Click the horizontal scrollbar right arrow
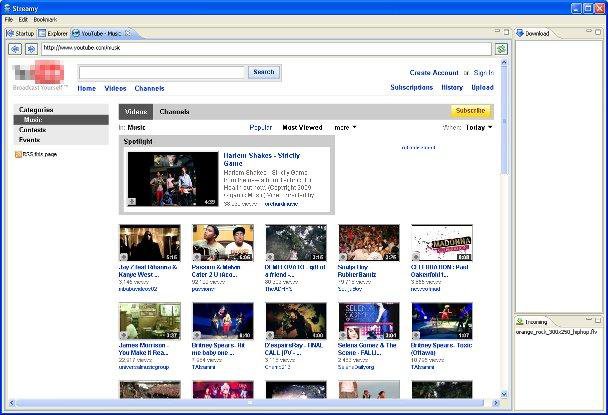 click(x=496, y=403)
